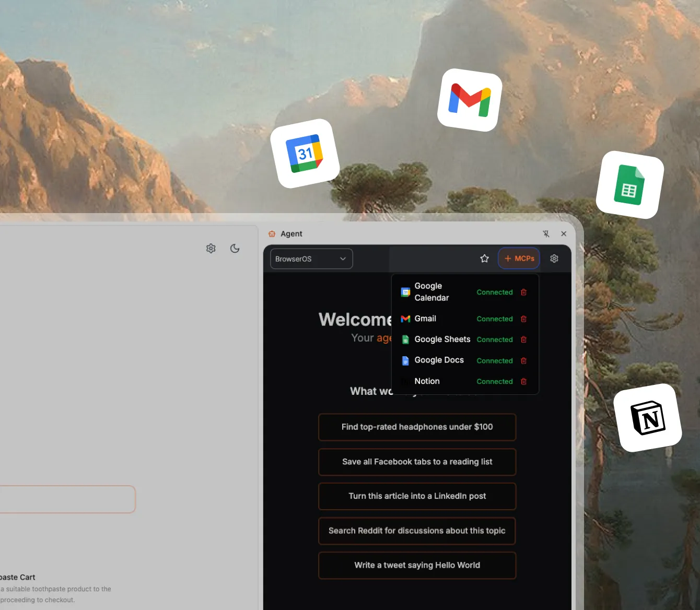Viewport: 700px width, 610px height.
Task: Delete the Notion connection via its trash icon
Action: click(524, 381)
